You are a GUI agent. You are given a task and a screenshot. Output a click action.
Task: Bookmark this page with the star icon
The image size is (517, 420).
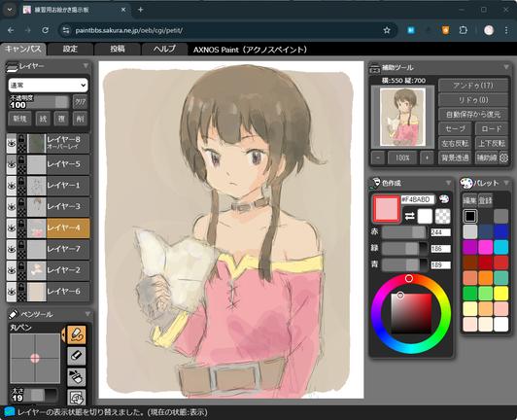pyautogui.click(x=387, y=30)
